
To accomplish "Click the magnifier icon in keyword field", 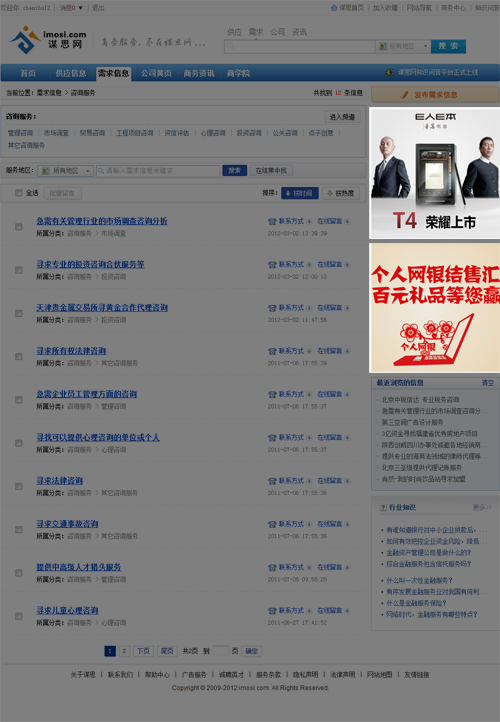I will point(101,171).
